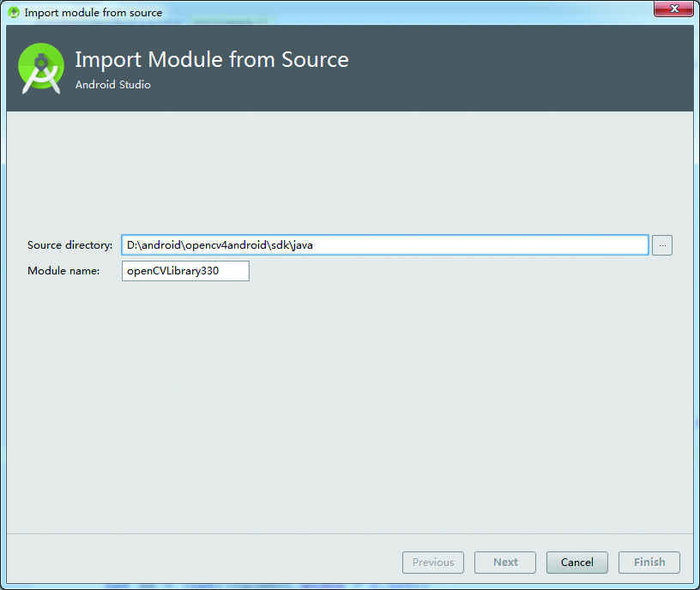The width and height of the screenshot is (700, 590).
Task: Cancel the module import
Action: (x=576, y=563)
